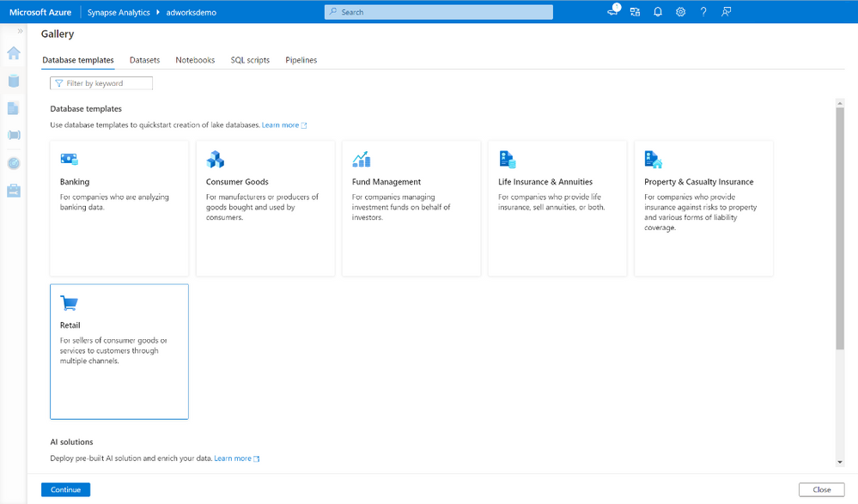
Task: Click the Fund Management chart icon
Action: coord(361,159)
